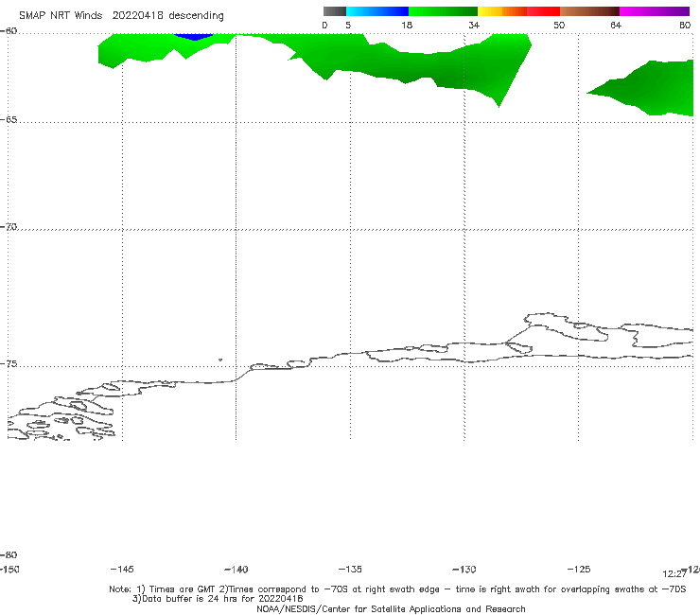Click the '-60' latitude axis label

click(x=9, y=31)
